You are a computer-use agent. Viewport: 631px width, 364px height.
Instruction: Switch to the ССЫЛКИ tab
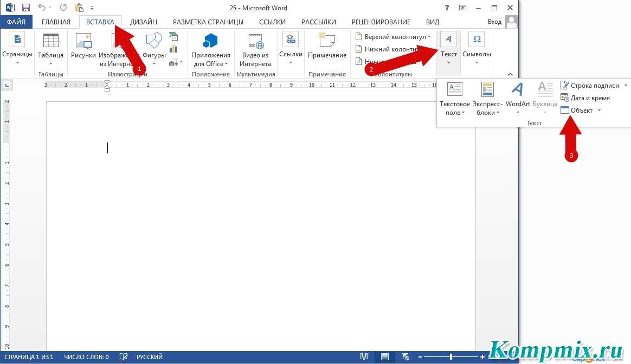pyautogui.click(x=273, y=22)
